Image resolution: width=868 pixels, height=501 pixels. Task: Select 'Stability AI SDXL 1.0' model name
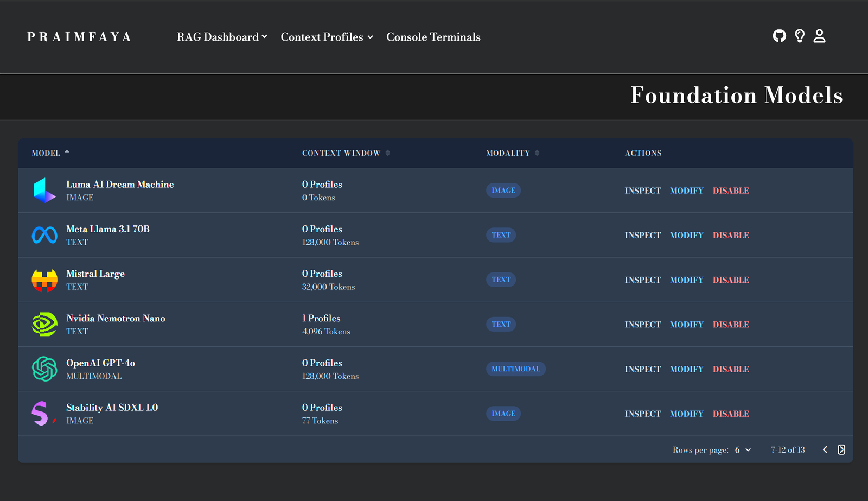112,408
